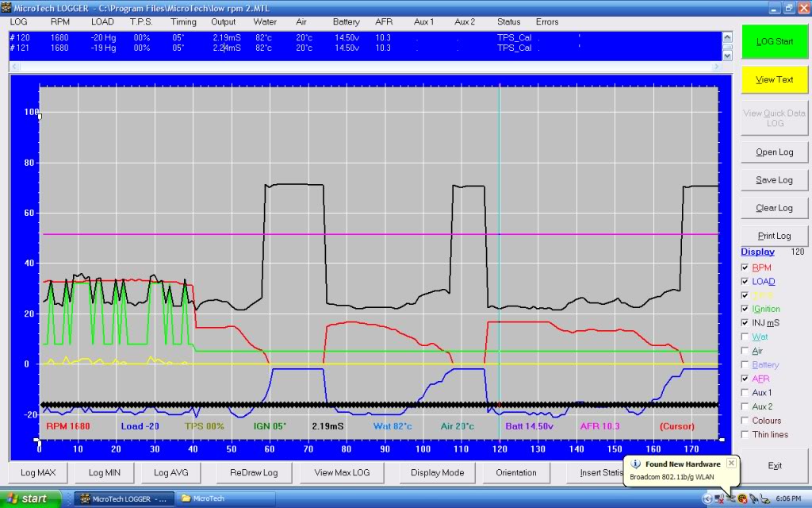Click the system clock 6:06 PM
Viewport: 812px width, 508px height.
788,498
